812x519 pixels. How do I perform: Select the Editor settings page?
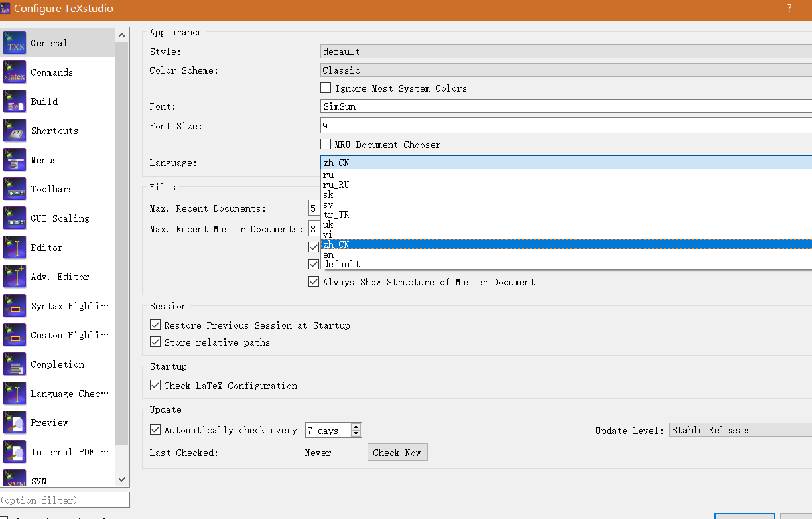point(58,248)
